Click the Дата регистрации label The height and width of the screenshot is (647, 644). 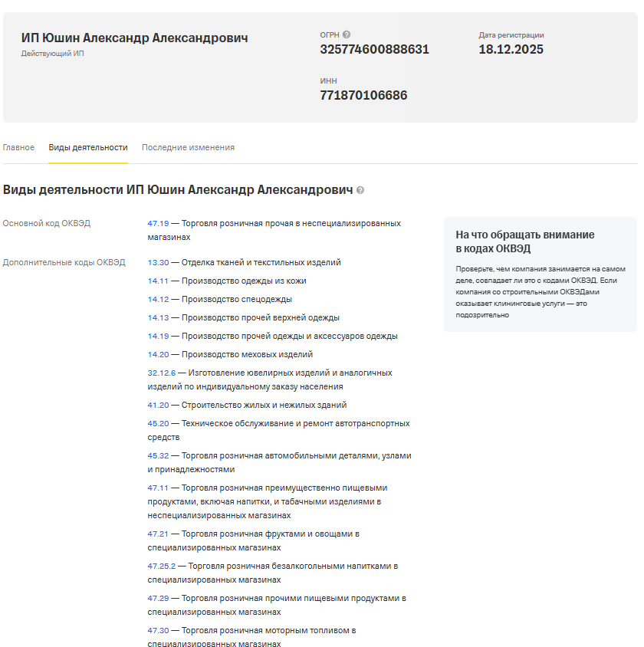tap(511, 35)
